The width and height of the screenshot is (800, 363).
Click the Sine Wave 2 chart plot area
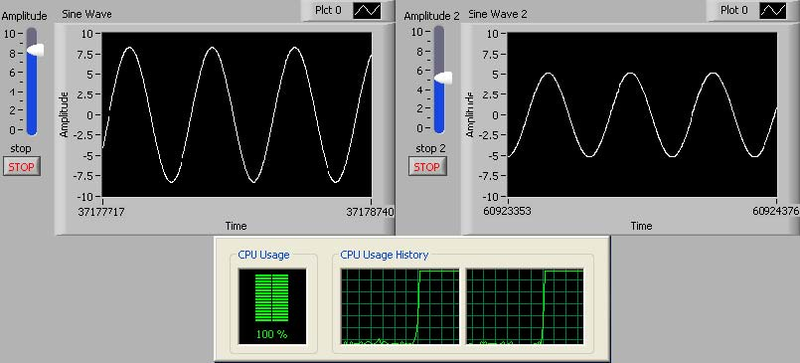tap(642, 115)
